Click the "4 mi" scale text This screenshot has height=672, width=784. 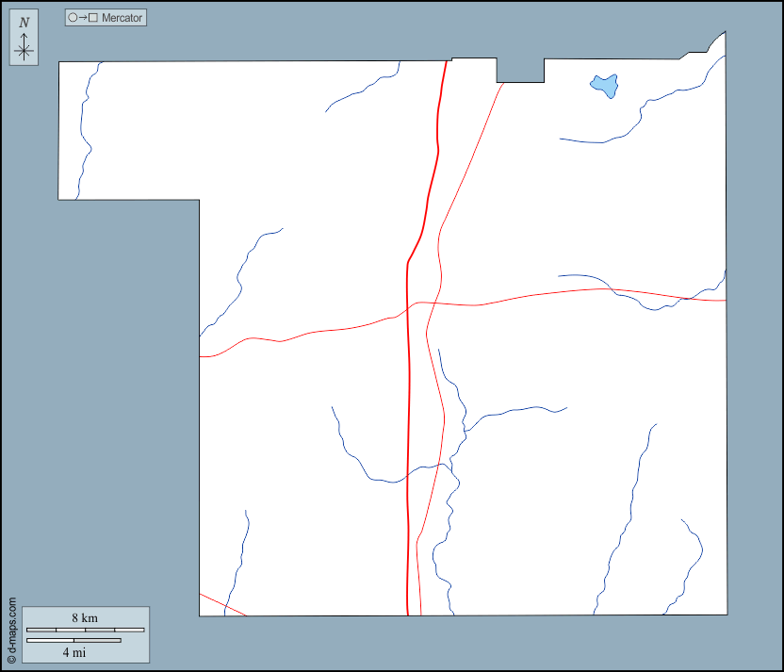point(73,652)
